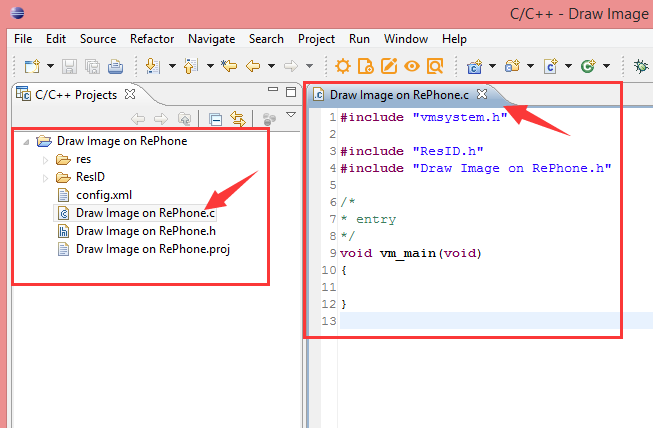
Task: Open the Projects view menu triangle
Action: tap(291, 114)
